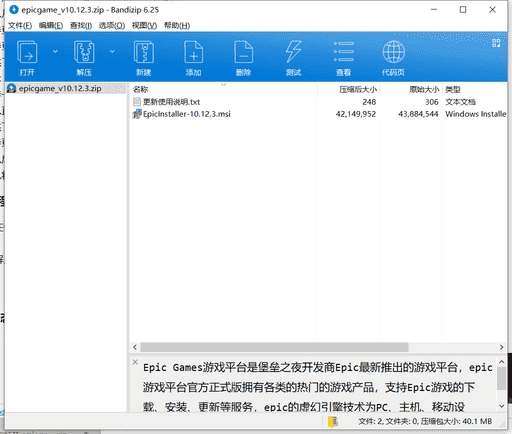Click the Bandizip app icon in title bar
The width and height of the screenshot is (512, 434).
pyautogui.click(x=14, y=10)
